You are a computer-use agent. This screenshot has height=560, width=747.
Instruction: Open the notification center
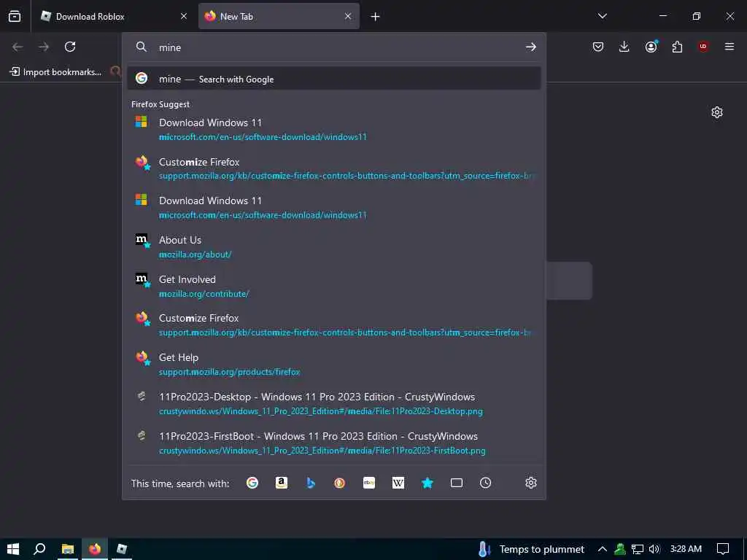pos(723,549)
